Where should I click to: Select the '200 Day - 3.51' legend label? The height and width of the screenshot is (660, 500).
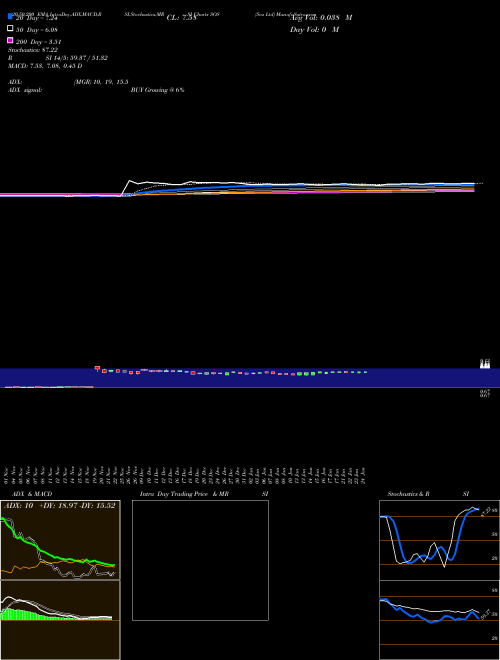point(38,42)
